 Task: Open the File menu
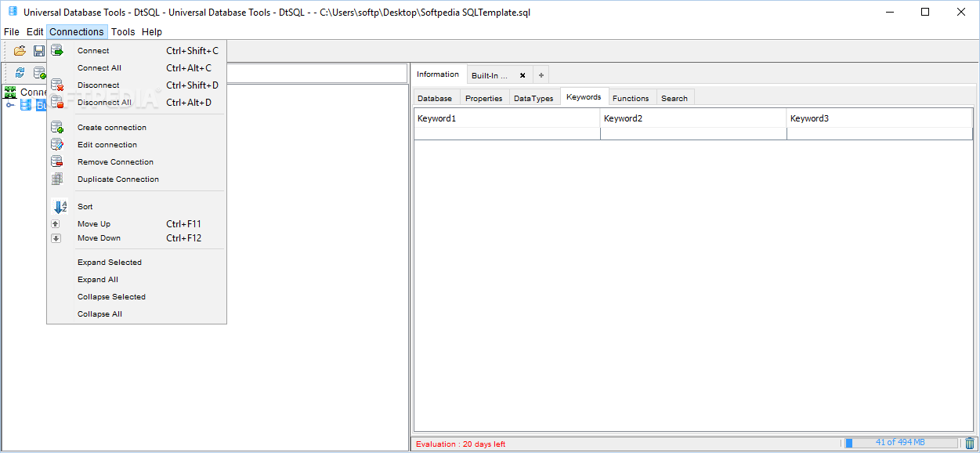pos(11,32)
